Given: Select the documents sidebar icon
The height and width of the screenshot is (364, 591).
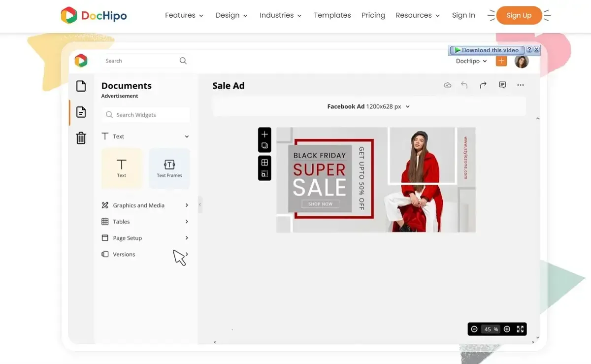Looking at the screenshot, I should click(81, 112).
